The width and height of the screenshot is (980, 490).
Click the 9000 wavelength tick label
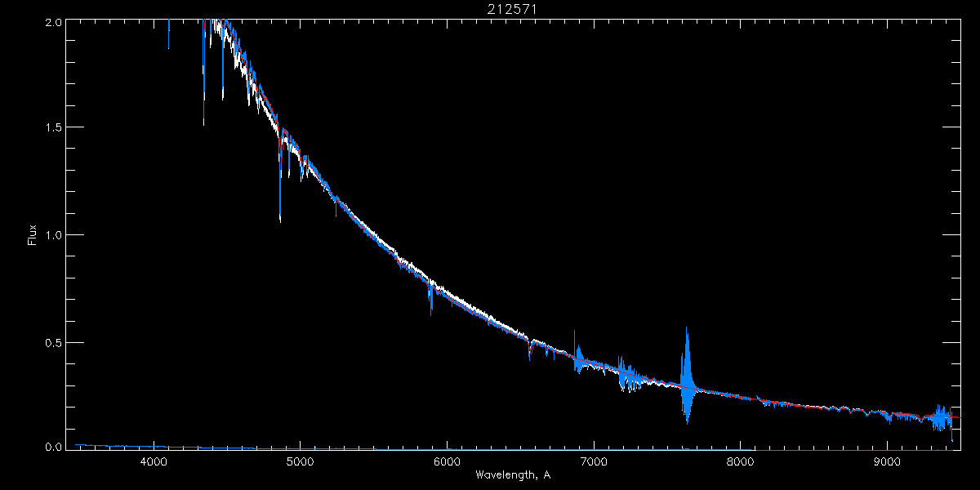click(887, 461)
